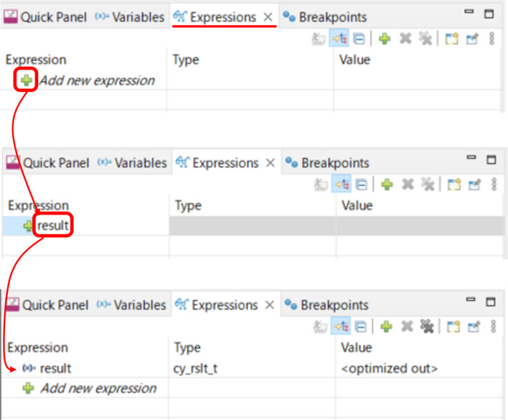Image resolution: width=508 pixels, height=420 pixels.
Task: Toggle Show Logical Structure in the underlined Expressions panel
Action: click(339, 39)
